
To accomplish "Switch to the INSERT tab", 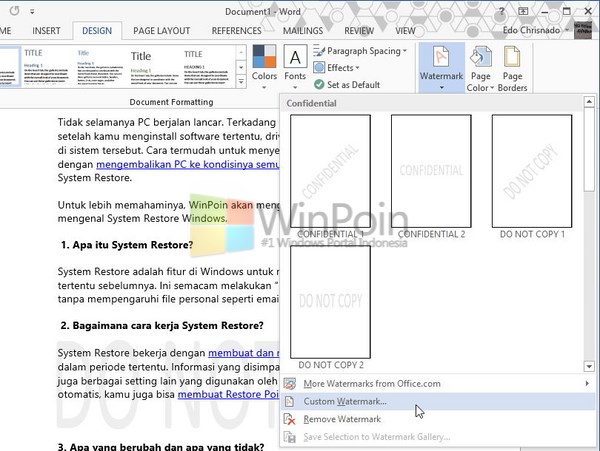I will (x=46, y=31).
